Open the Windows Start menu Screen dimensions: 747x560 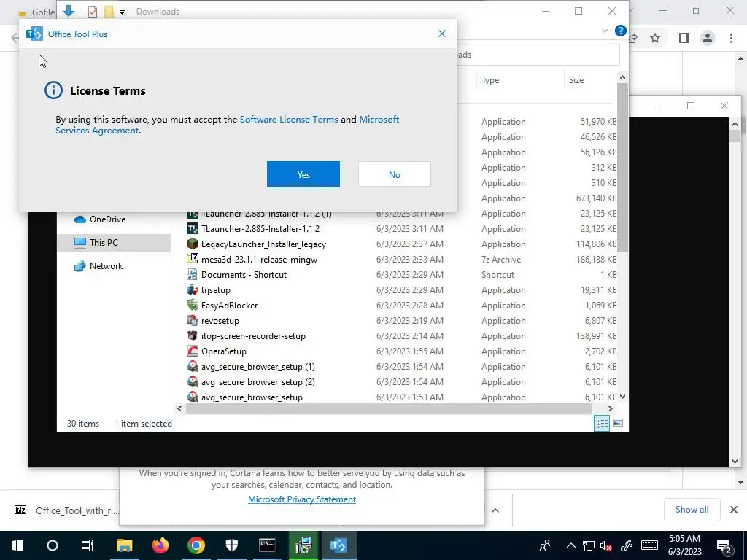(x=18, y=545)
